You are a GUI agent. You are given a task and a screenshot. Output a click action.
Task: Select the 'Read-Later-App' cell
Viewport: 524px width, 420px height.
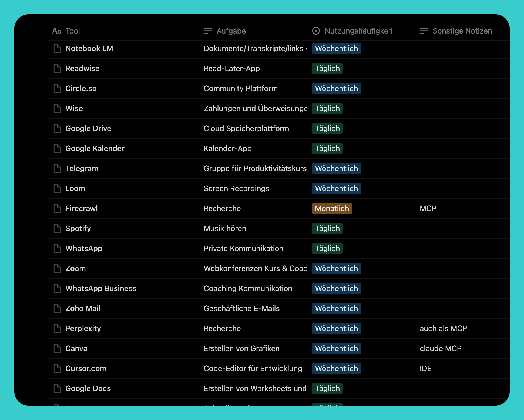tap(253, 69)
